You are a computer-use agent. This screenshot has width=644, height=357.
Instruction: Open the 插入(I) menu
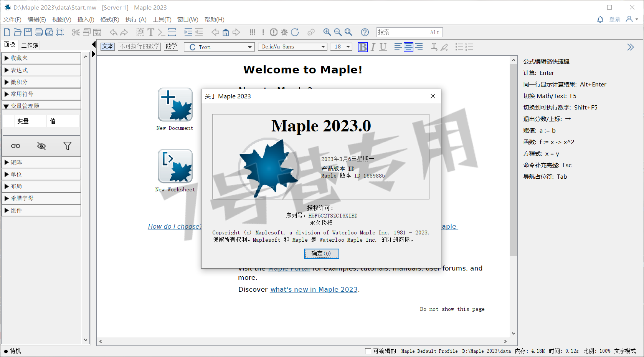[86, 19]
